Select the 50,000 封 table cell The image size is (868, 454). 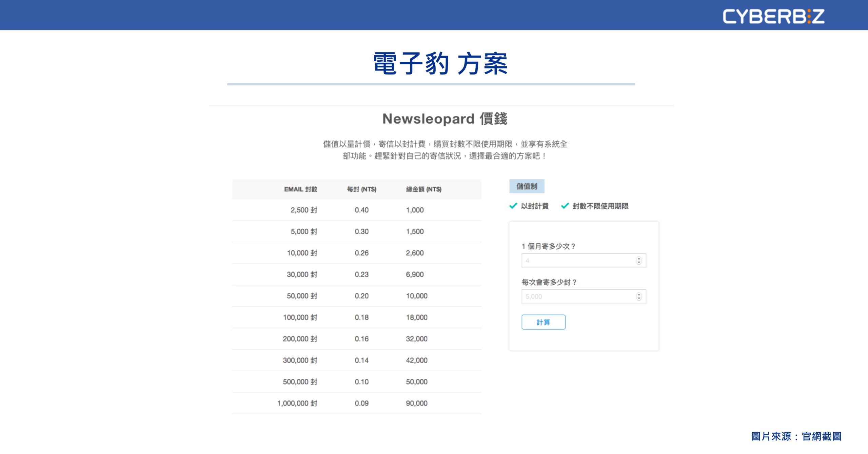[302, 296]
